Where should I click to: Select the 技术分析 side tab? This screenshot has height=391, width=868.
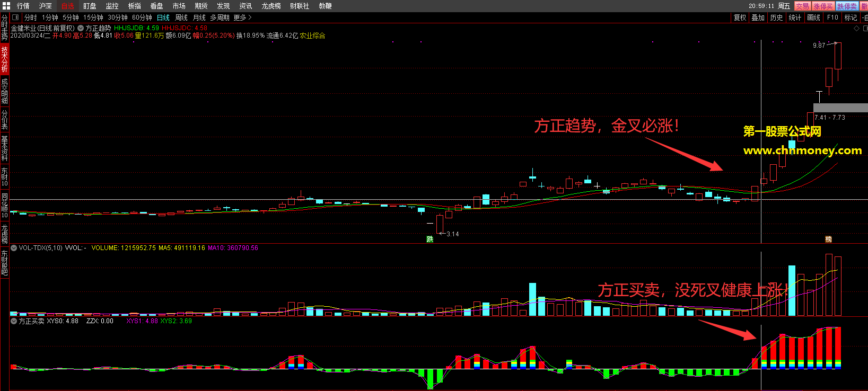pyautogui.click(x=4, y=59)
